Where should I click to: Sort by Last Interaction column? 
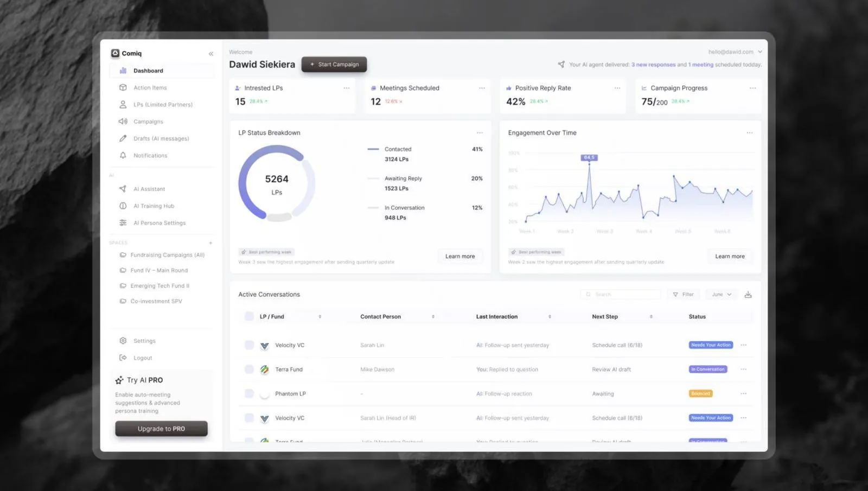[x=550, y=317]
